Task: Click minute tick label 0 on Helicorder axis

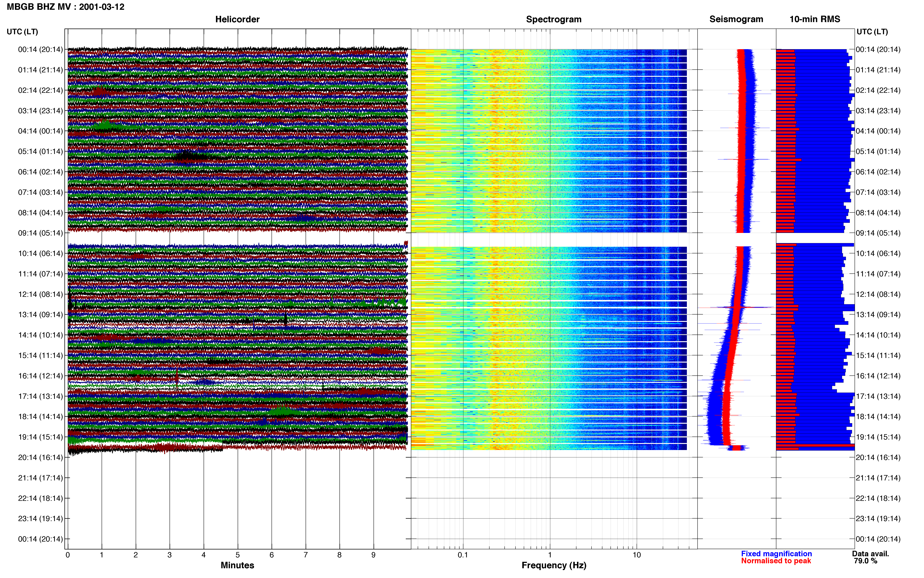Action: pos(68,555)
